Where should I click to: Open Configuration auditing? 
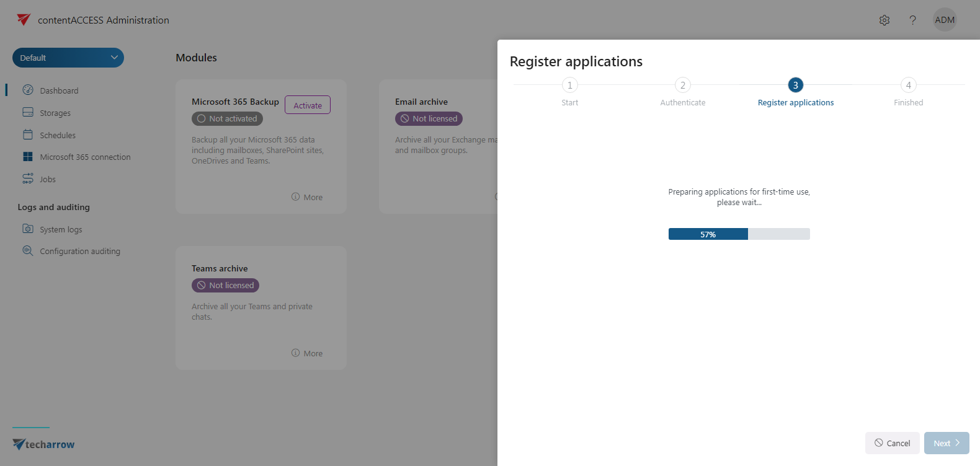click(x=79, y=250)
